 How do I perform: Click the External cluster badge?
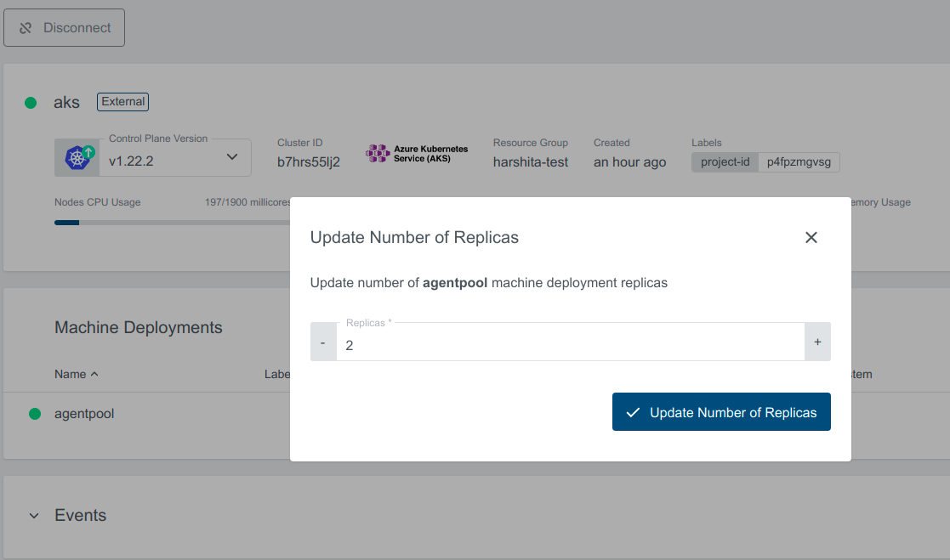(122, 101)
